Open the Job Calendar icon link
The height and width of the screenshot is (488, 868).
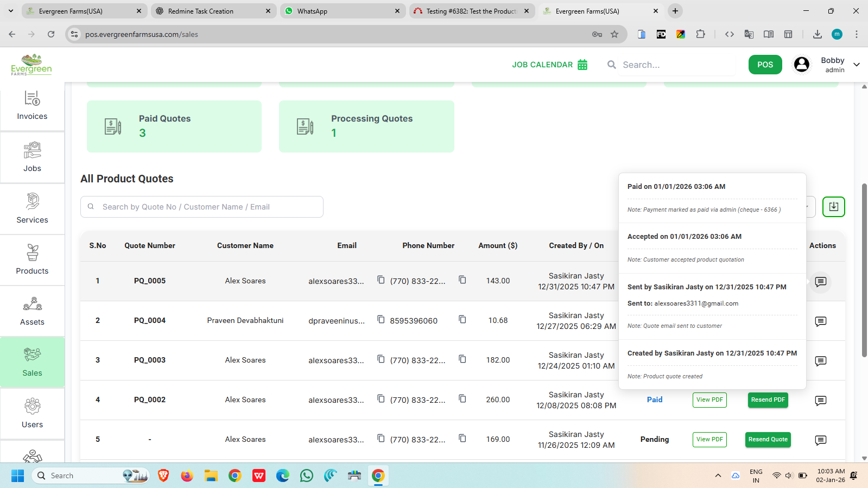pyautogui.click(x=582, y=65)
